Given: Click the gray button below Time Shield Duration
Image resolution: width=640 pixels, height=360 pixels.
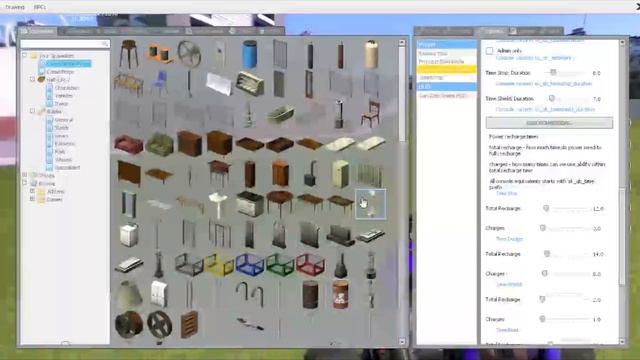Looking at the screenshot, I should pos(549,123).
